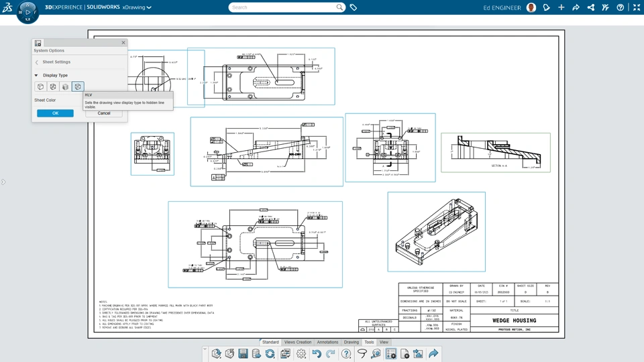Click the System Options panel tab icon
The width and height of the screenshot is (644, 362).
click(x=38, y=43)
